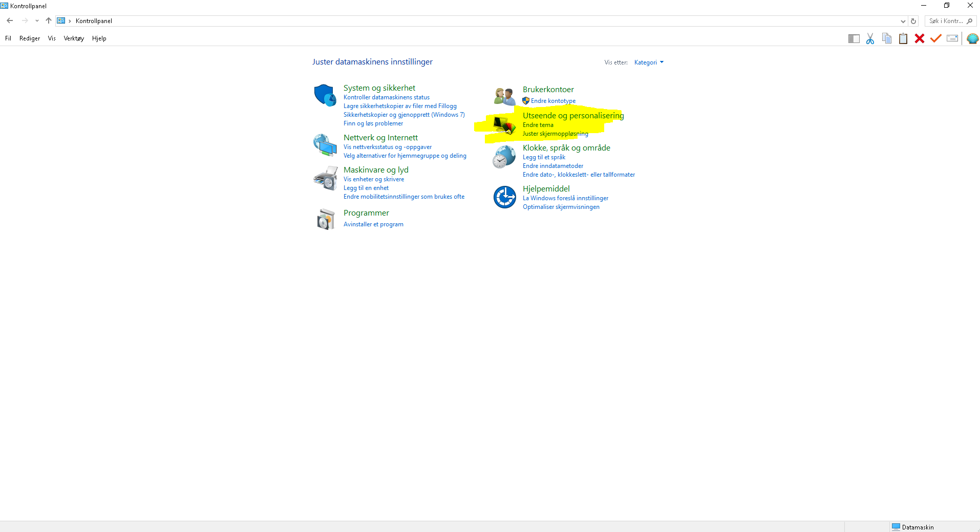Open Utseende og personalisering heading
The width and height of the screenshot is (980, 532).
point(573,116)
